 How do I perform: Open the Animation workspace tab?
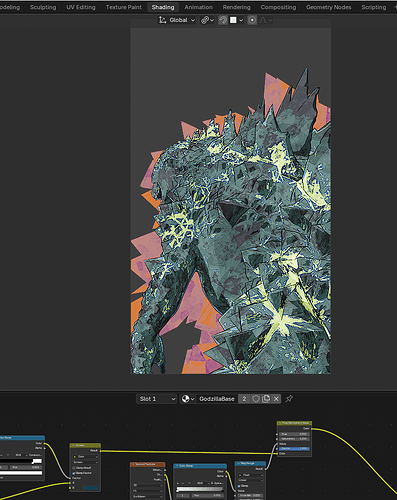[198, 7]
